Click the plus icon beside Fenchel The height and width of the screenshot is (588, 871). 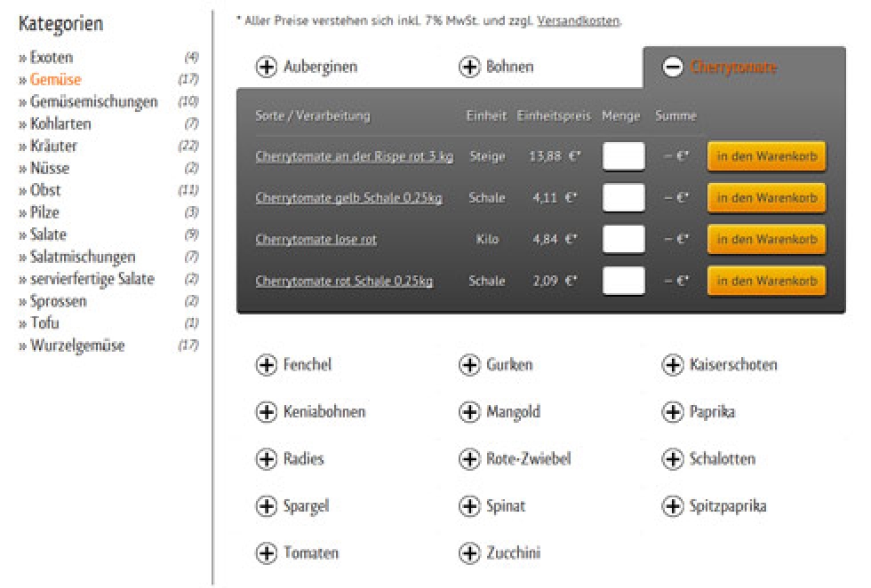pos(266,365)
